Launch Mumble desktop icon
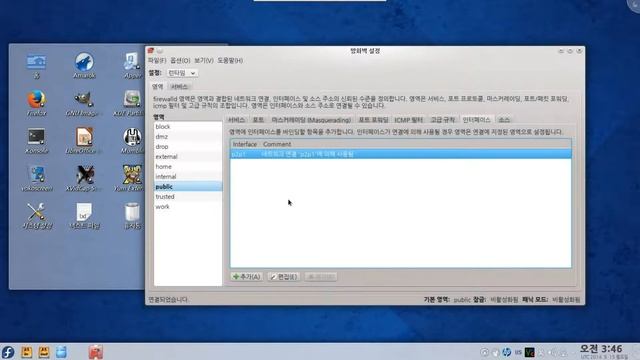 pyautogui.click(x=132, y=140)
